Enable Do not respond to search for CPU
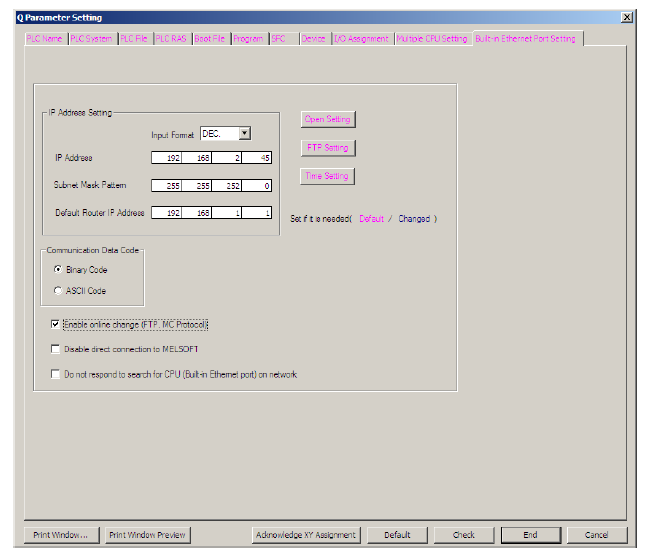This screenshot has height=559, width=650. (x=55, y=374)
